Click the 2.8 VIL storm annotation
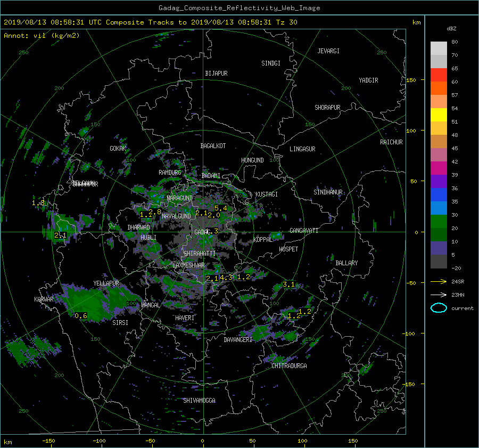This screenshot has width=479, height=448. pyautogui.click(x=154, y=212)
